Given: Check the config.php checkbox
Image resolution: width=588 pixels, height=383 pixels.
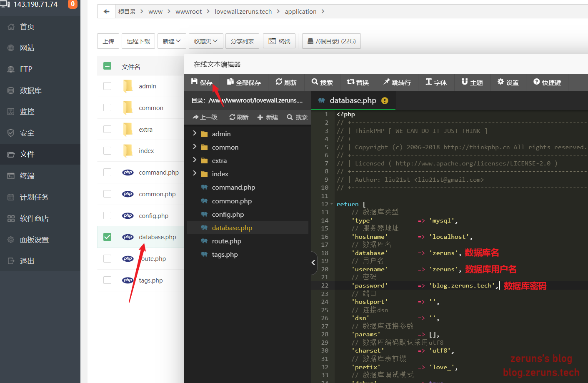Looking at the screenshot, I should [x=107, y=215].
